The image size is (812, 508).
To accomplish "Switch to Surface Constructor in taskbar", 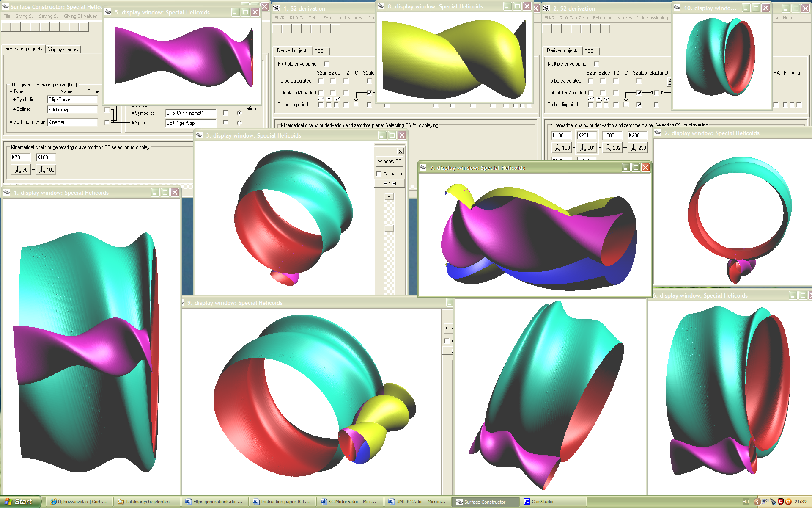I will coord(485,502).
